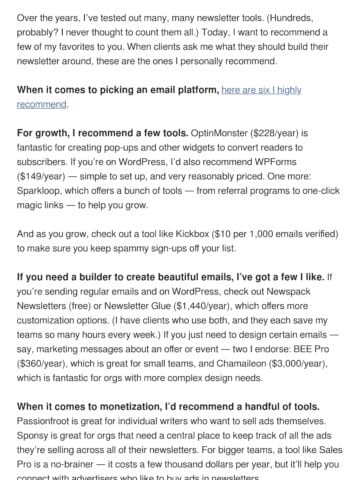The width and height of the screenshot is (360, 480).
Task: Click the Passionfroot tool name
Action: click(40, 421)
